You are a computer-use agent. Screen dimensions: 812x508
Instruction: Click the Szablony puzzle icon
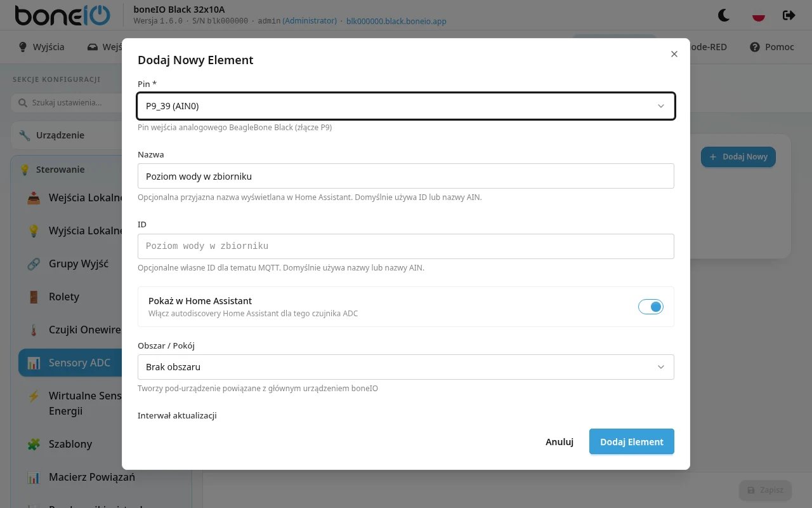[34, 444]
